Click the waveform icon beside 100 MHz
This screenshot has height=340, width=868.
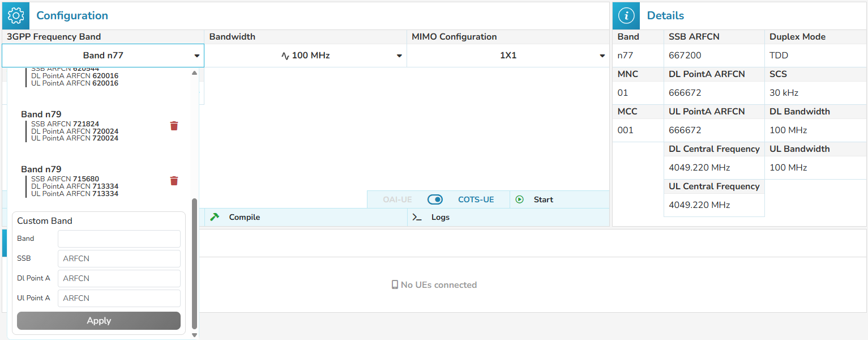tap(285, 56)
